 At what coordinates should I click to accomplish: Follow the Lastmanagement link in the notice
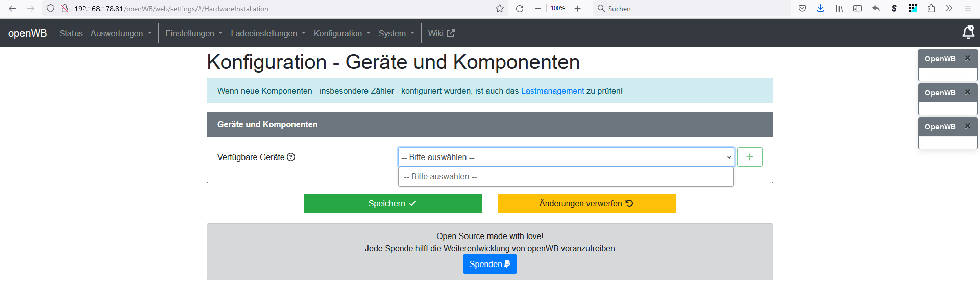(552, 91)
